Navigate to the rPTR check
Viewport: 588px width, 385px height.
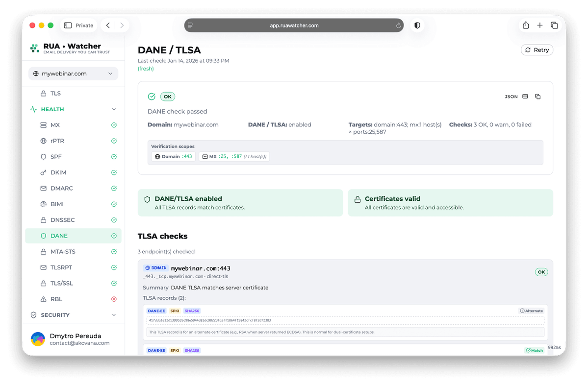73,141
